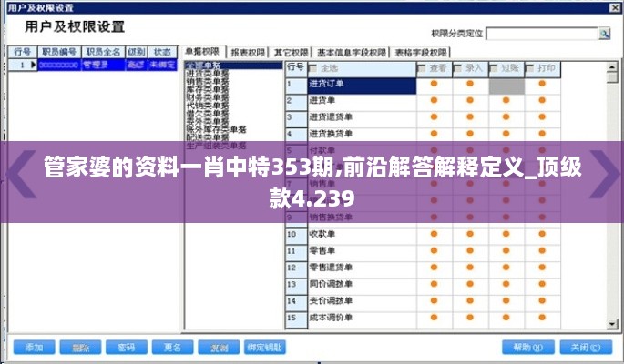
Task: Select the 进货订单 row name cell
Action: (x=362, y=86)
